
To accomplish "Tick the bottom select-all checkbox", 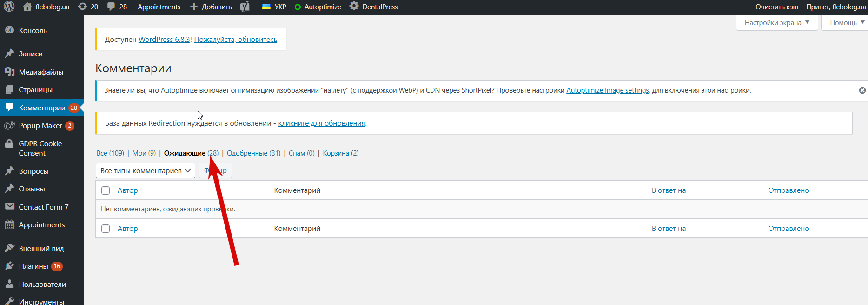I will click(x=106, y=229).
